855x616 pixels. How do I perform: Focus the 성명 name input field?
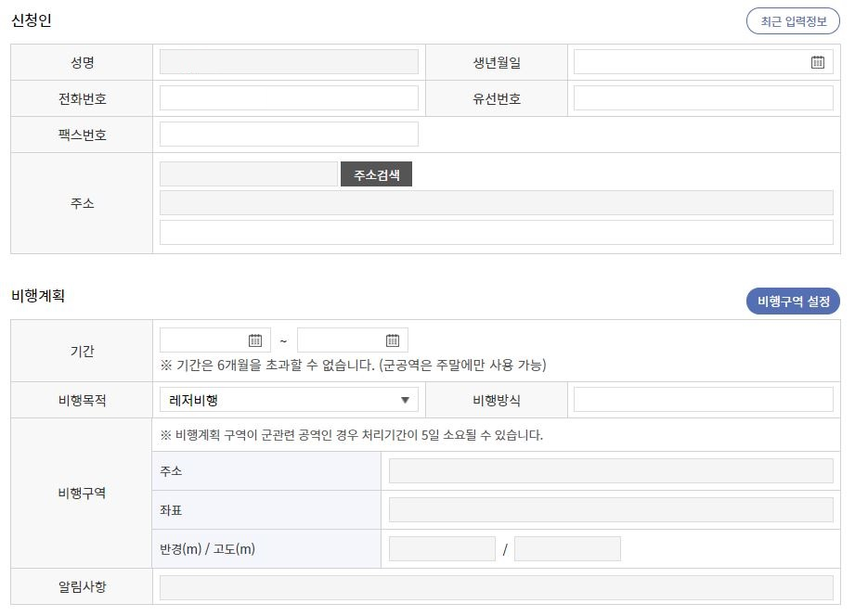tap(289, 62)
